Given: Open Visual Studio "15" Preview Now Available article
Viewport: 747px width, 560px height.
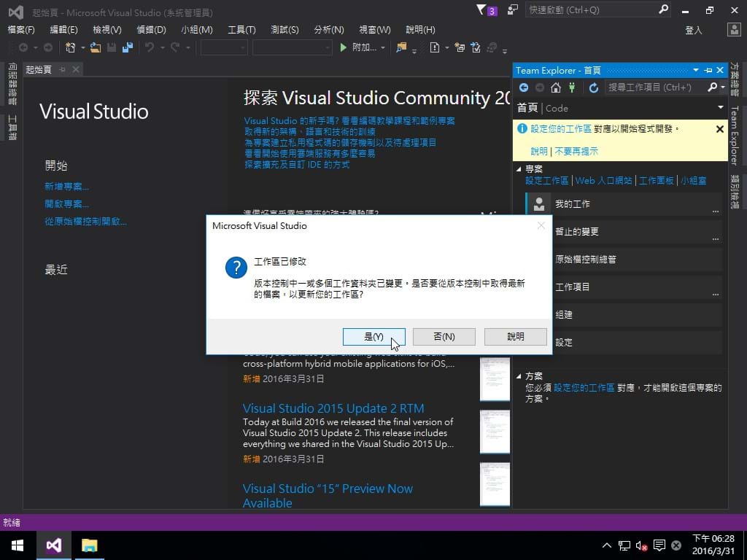Looking at the screenshot, I should pos(328,496).
